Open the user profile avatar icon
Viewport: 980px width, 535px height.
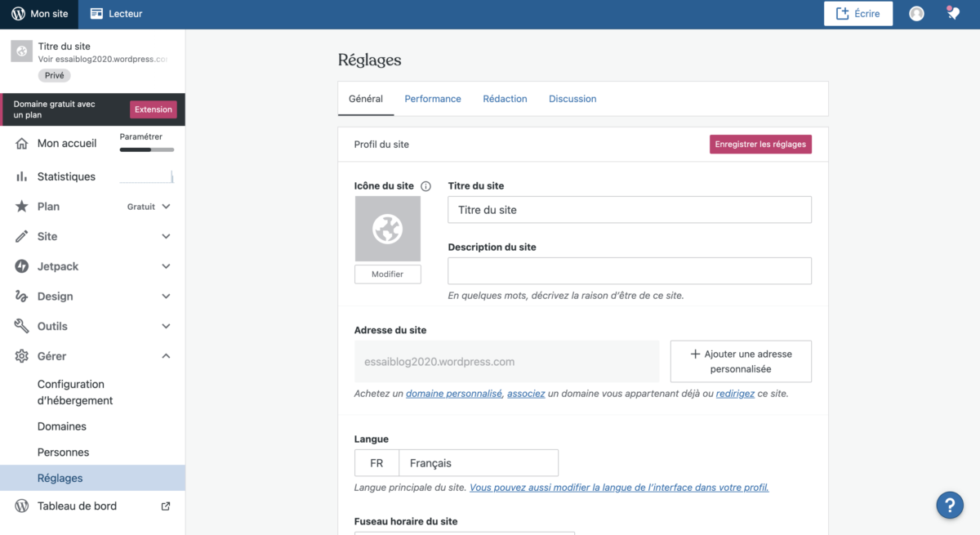pos(916,14)
